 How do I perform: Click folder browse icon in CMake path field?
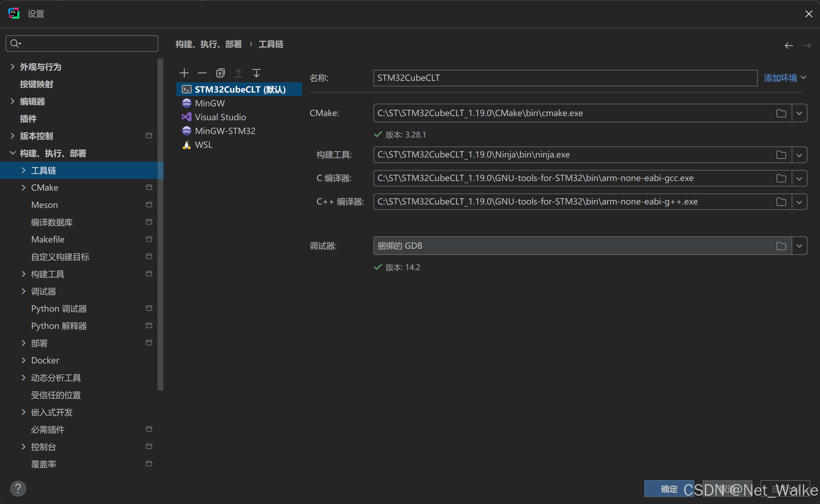coord(781,113)
